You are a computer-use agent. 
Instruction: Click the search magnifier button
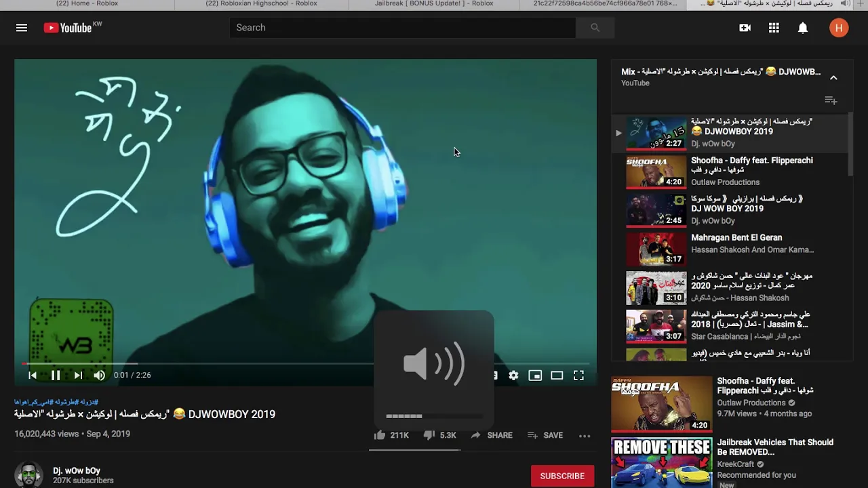tap(595, 28)
